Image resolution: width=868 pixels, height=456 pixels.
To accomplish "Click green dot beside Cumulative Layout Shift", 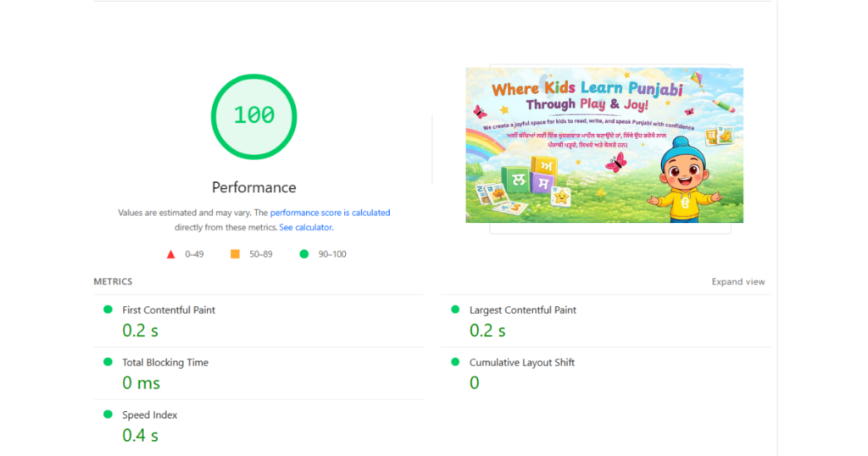I will click(455, 362).
